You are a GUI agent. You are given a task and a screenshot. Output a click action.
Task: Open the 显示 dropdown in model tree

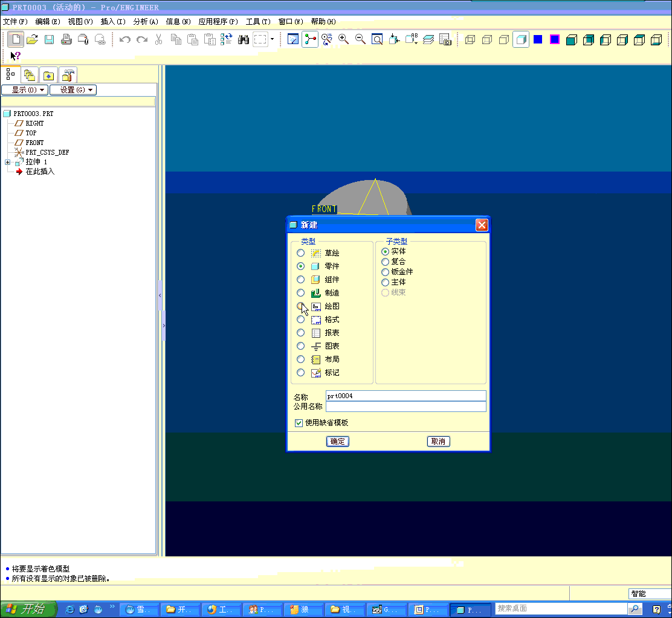coord(25,90)
